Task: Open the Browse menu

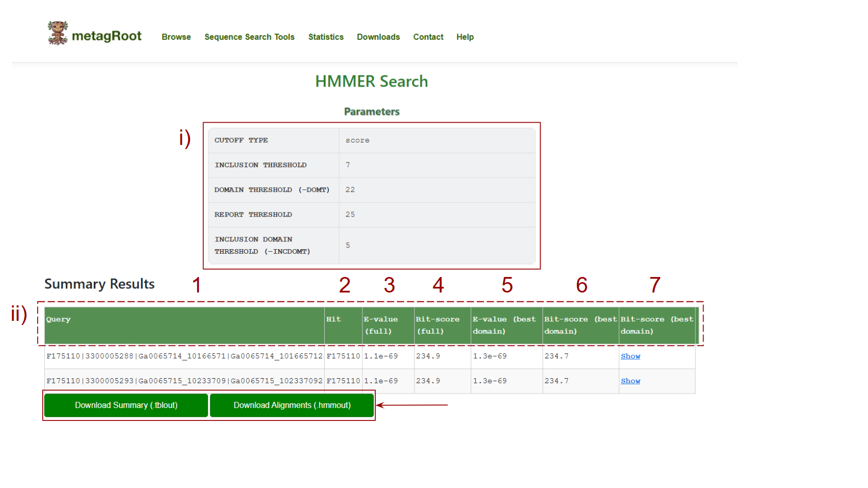Action: (x=176, y=37)
